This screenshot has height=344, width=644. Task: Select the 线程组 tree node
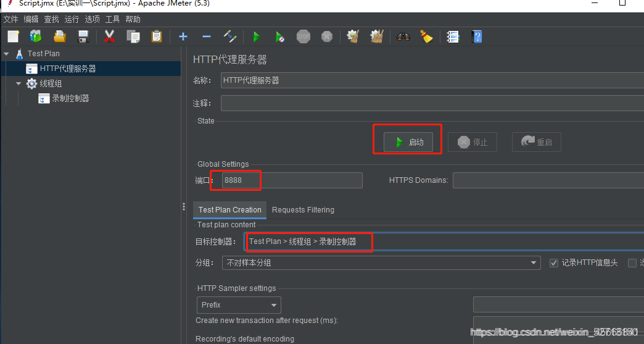click(x=51, y=83)
